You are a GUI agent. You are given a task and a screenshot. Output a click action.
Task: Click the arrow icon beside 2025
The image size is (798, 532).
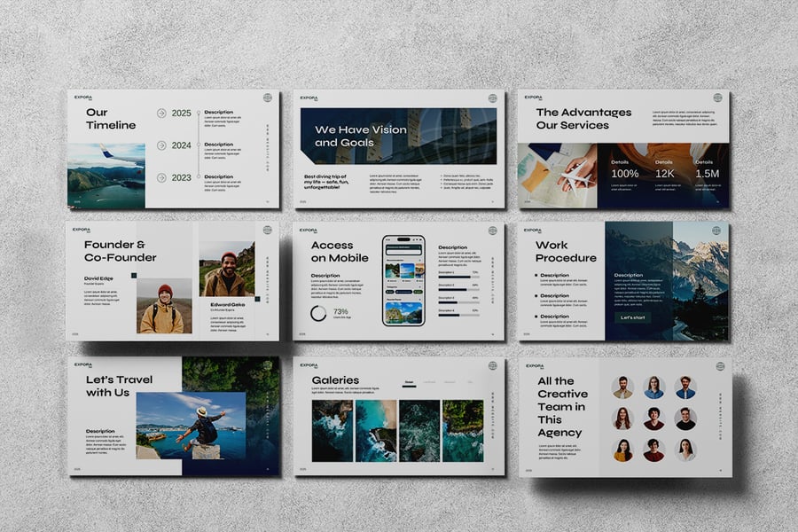(x=161, y=113)
